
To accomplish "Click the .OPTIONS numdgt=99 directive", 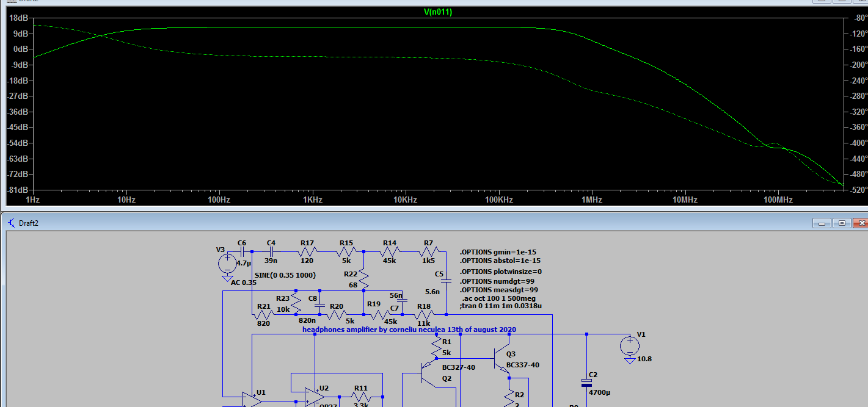I will [497, 281].
